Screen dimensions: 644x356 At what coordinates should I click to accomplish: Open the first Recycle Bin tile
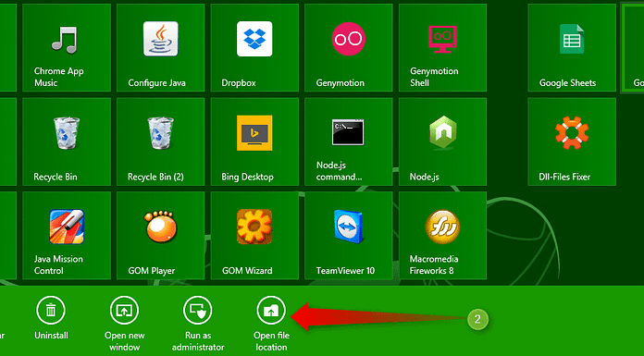click(67, 141)
